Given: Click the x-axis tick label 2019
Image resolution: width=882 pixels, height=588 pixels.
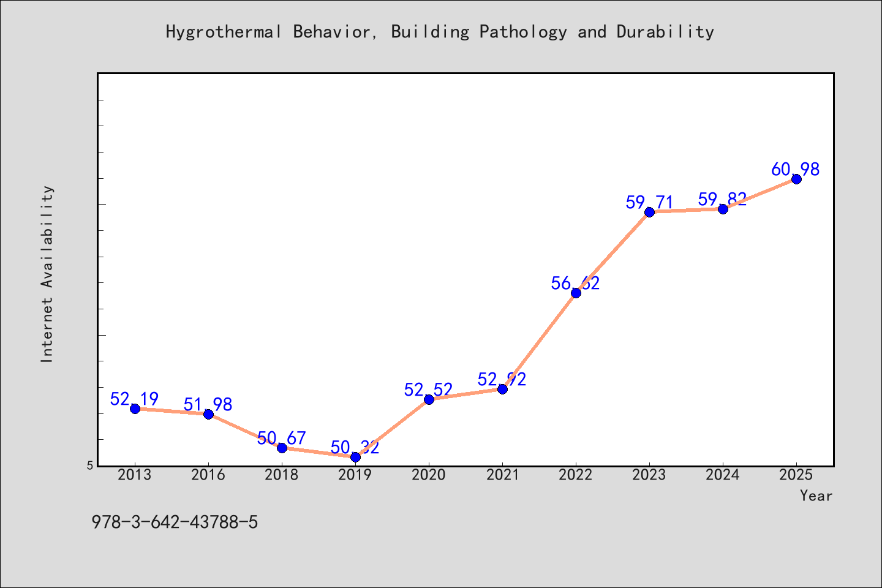Looking at the screenshot, I should pyautogui.click(x=355, y=475).
